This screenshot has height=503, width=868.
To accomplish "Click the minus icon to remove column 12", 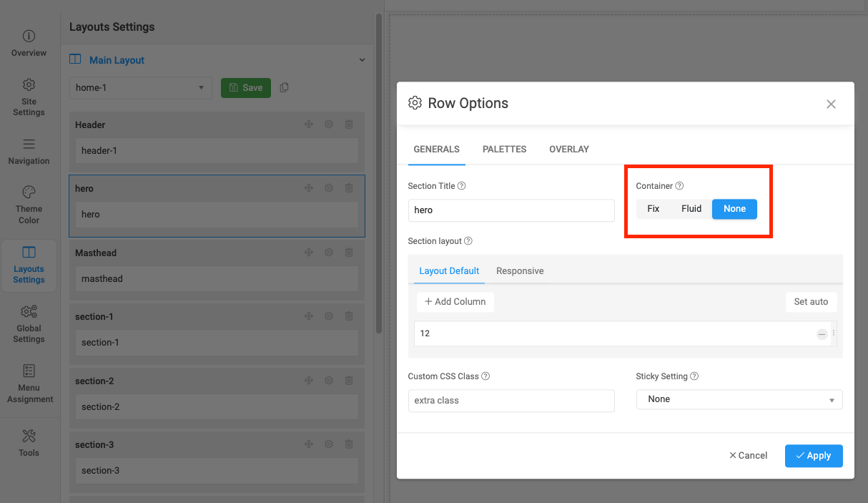I will 822,334.
